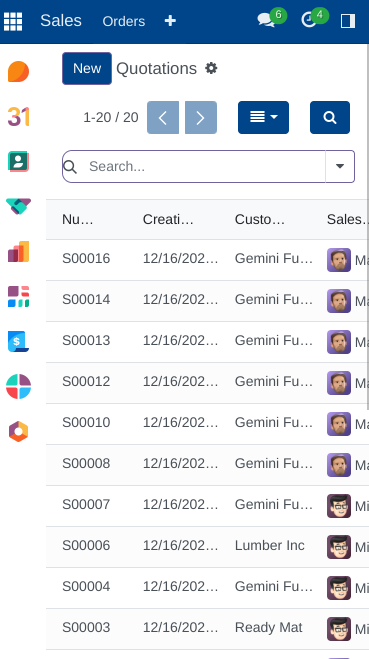Open Quotations settings gear icon
The height and width of the screenshot is (659, 369).
[211, 68]
